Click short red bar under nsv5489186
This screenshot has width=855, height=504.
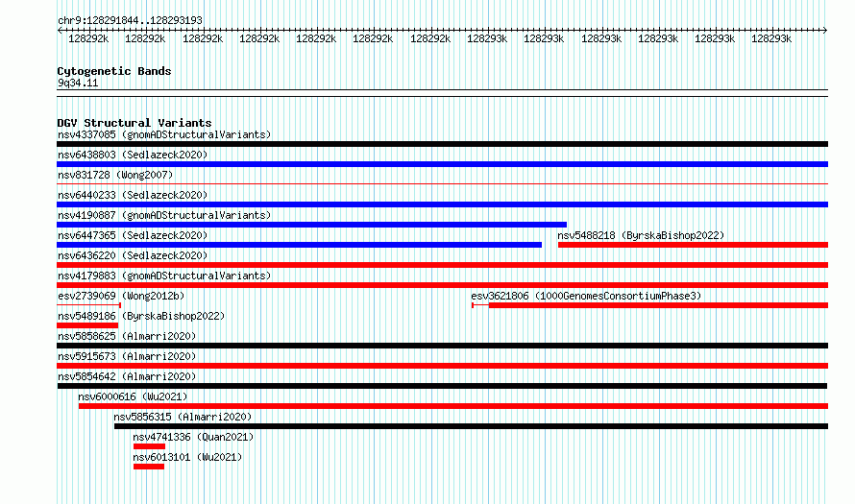(87, 325)
